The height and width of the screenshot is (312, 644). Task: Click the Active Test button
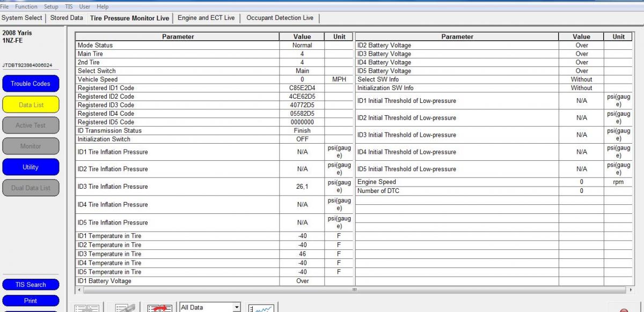[31, 125]
